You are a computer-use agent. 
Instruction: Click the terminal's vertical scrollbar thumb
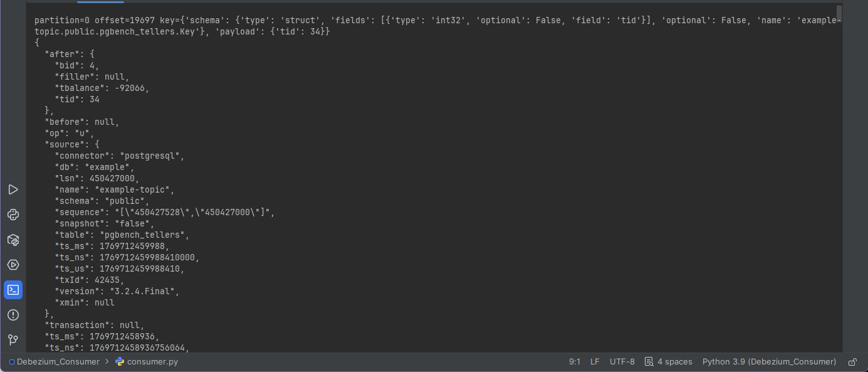(x=839, y=13)
